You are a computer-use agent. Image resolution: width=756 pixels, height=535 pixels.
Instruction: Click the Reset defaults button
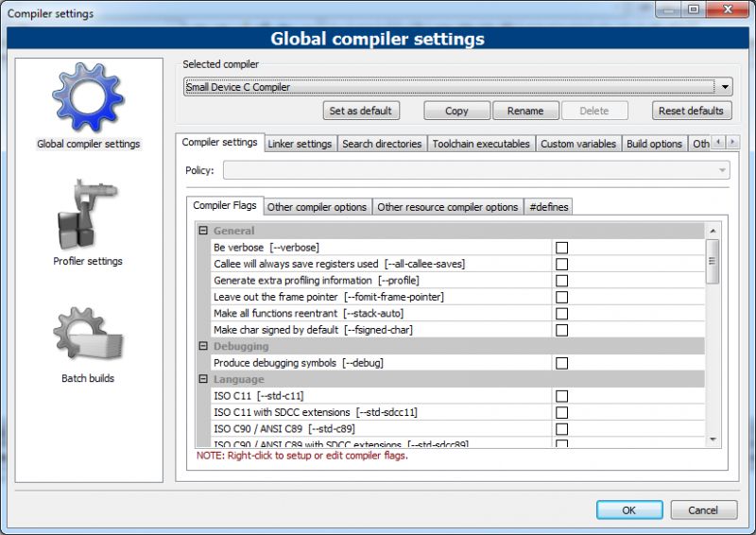pyautogui.click(x=692, y=111)
